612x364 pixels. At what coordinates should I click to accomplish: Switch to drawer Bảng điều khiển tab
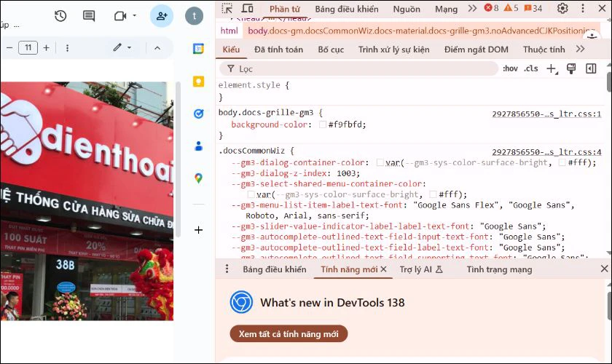tap(275, 269)
